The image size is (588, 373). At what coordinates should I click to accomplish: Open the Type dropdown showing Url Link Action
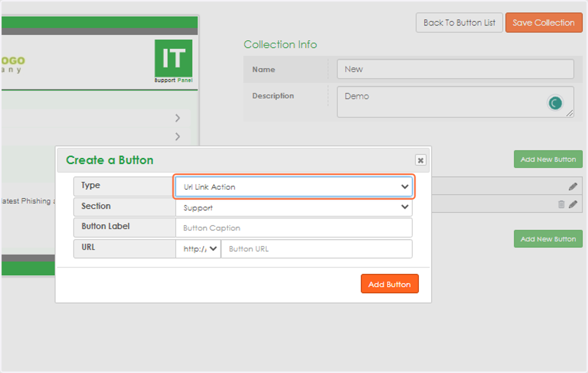click(294, 187)
